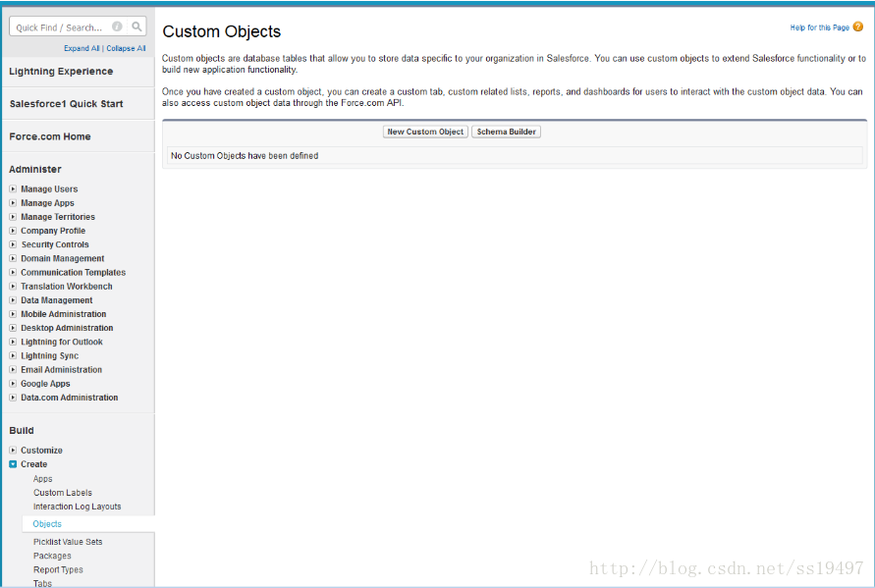The image size is (875, 588).
Task: Click the Build section header
Action: 22,430
